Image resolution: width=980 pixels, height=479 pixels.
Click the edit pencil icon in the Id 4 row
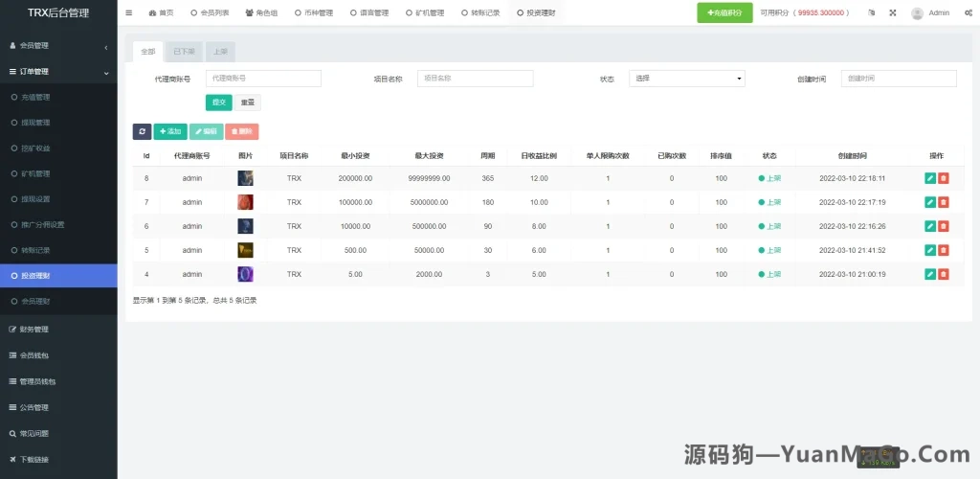point(930,274)
